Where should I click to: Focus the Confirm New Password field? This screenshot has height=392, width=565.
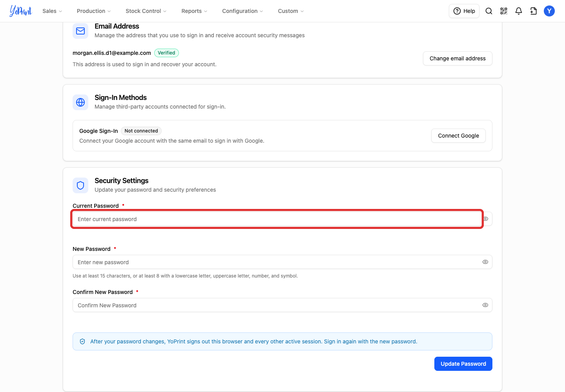282,305
